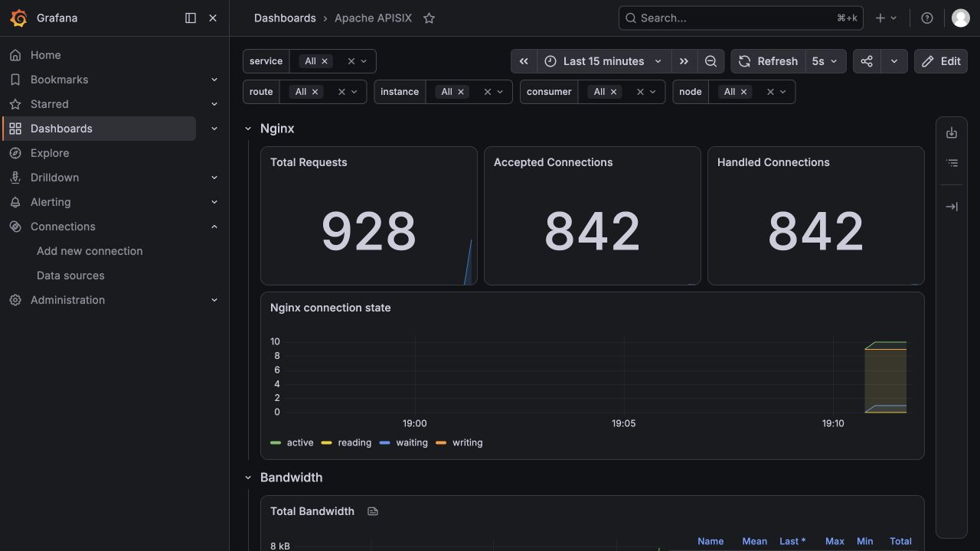980x551 pixels.
Task: Clear the service variable selection
Action: [351, 61]
